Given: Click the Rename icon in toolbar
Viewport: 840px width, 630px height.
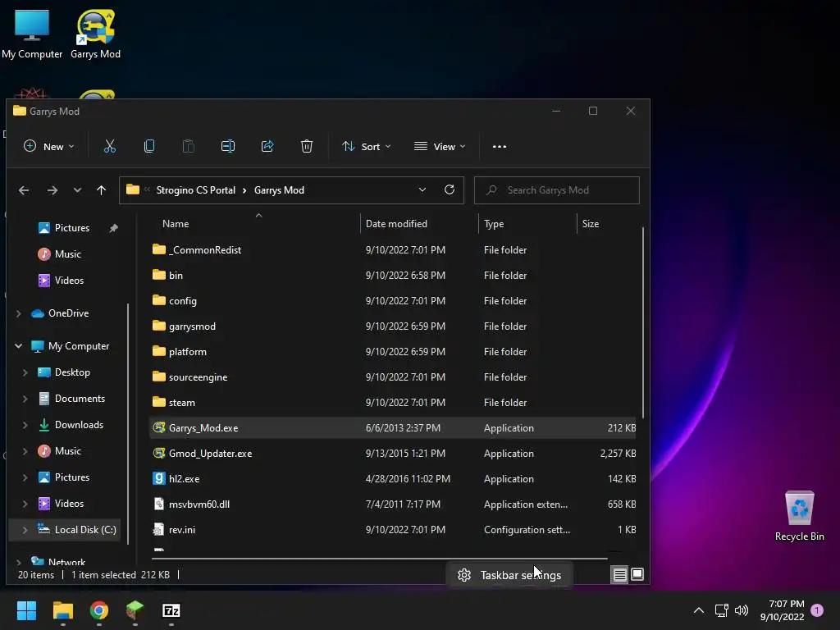Looking at the screenshot, I should (x=228, y=146).
